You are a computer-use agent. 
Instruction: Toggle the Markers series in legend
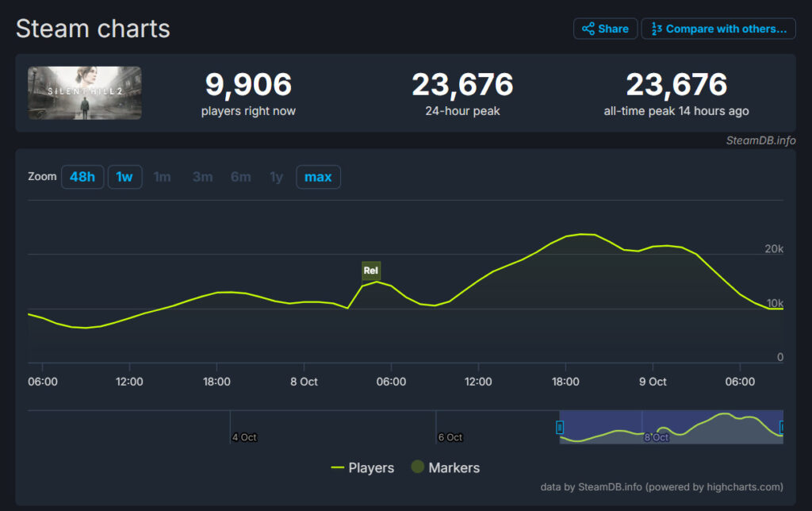(x=445, y=467)
